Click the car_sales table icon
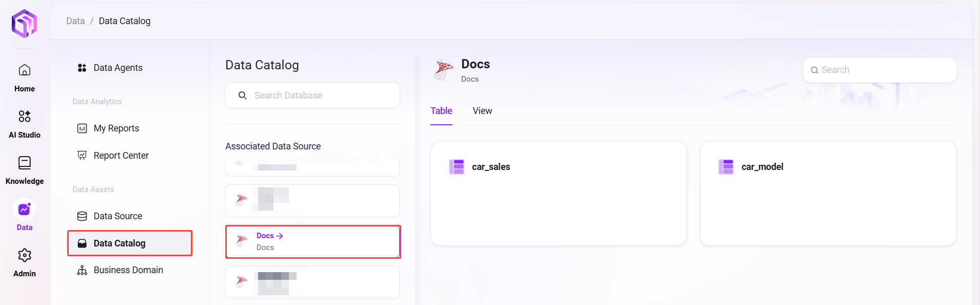Viewport: 980px width, 305px height. click(x=456, y=167)
